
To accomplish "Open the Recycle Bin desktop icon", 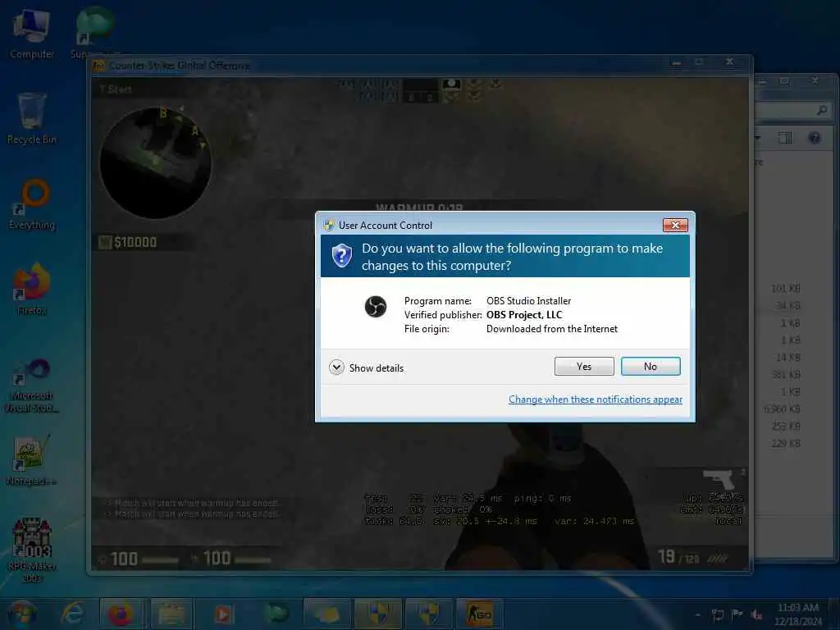I will tap(32, 119).
